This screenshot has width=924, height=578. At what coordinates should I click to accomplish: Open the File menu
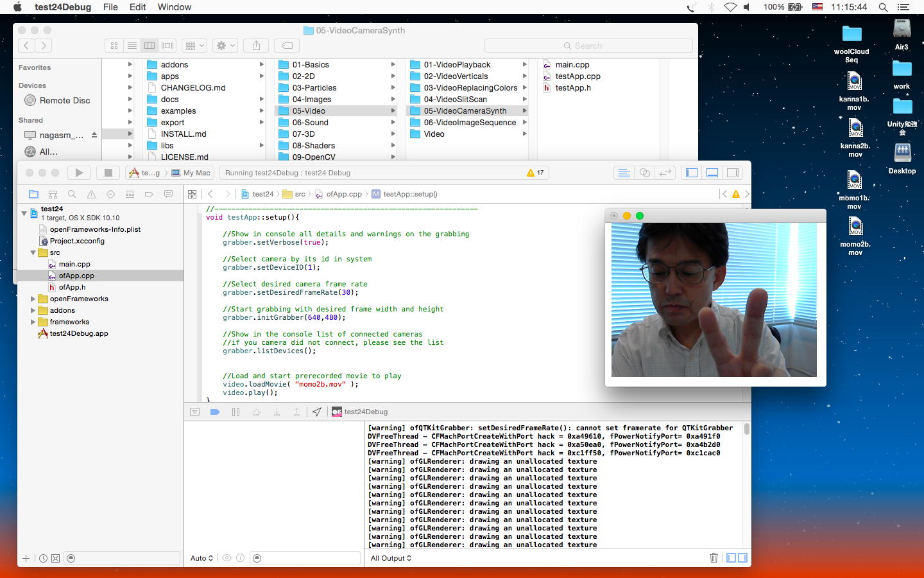tap(110, 7)
